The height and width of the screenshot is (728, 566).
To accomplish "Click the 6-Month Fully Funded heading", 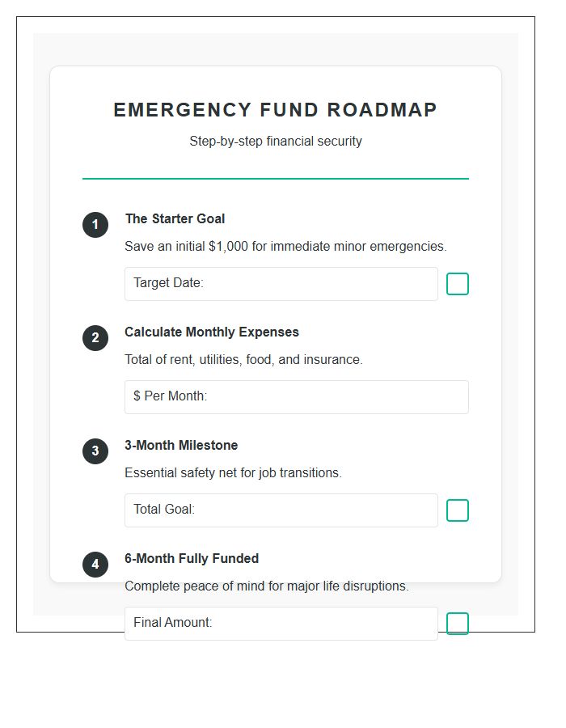I will [192, 558].
